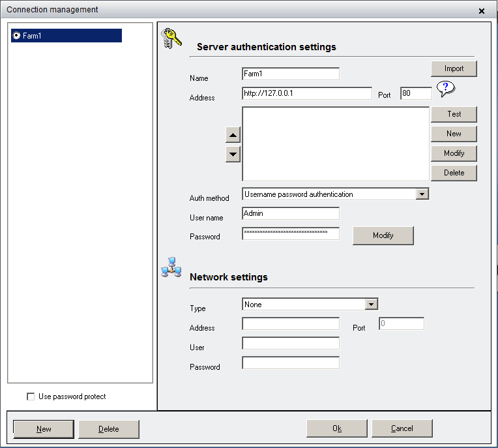
Task: Click Modify beside the address list
Action: tap(454, 153)
